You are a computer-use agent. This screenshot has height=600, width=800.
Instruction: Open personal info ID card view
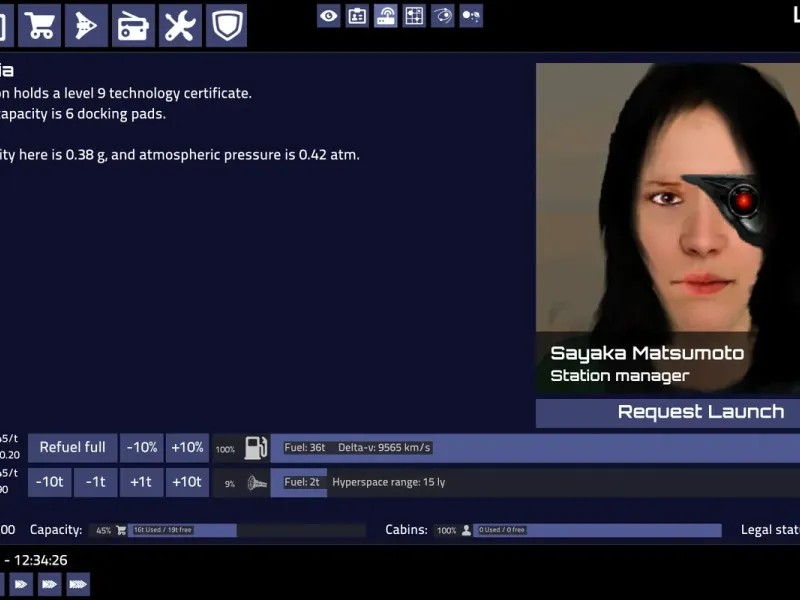(357, 16)
